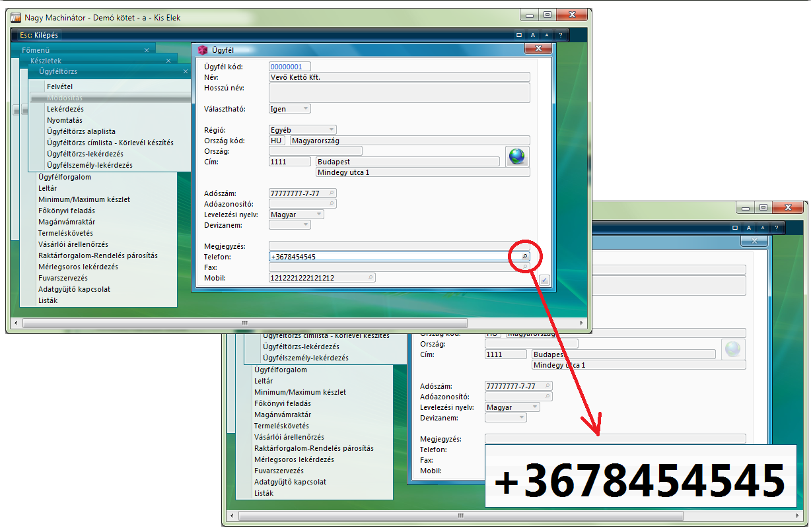Open Főkönyvi feladás in front window menu

pyautogui.click(x=67, y=211)
